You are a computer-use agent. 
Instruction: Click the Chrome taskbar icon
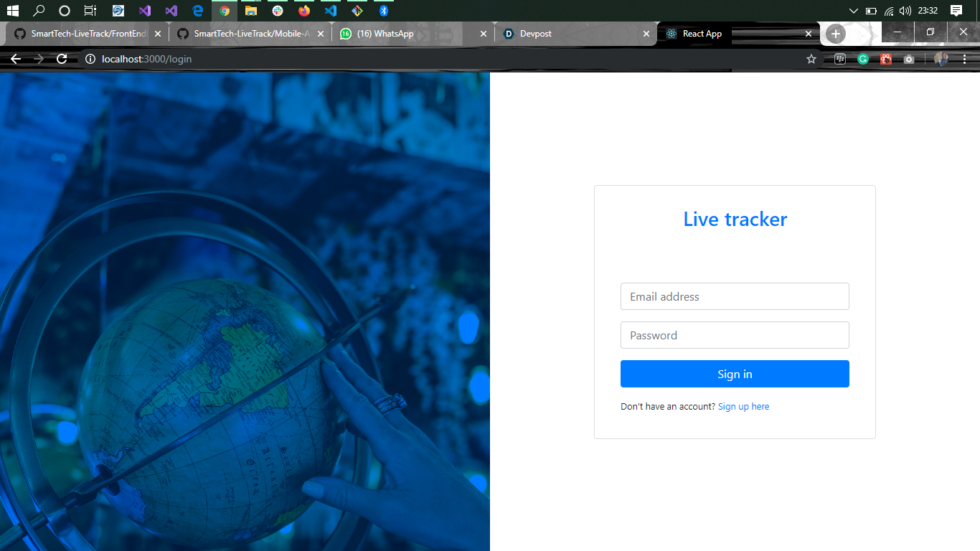click(225, 11)
